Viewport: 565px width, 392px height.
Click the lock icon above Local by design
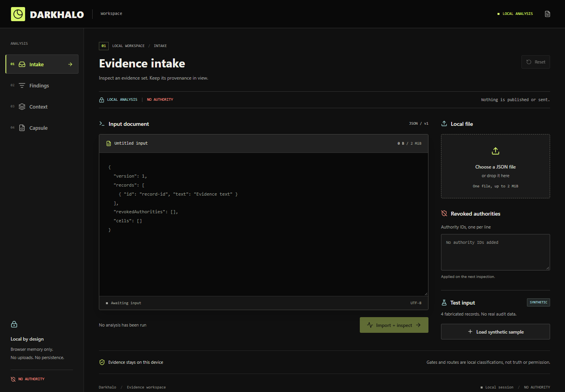pos(14,324)
